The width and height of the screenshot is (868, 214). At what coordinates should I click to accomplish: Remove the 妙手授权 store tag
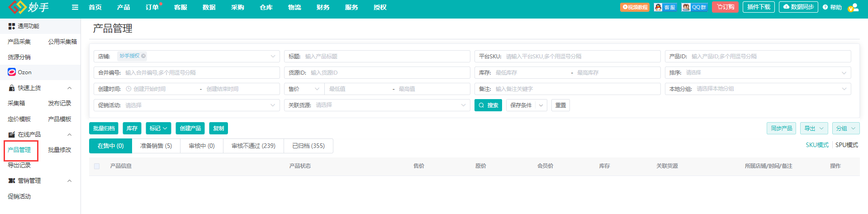[143, 56]
